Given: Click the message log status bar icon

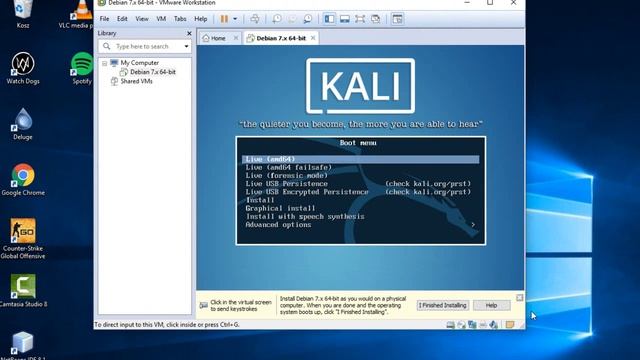Looking at the screenshot, I should coord(510,325).
